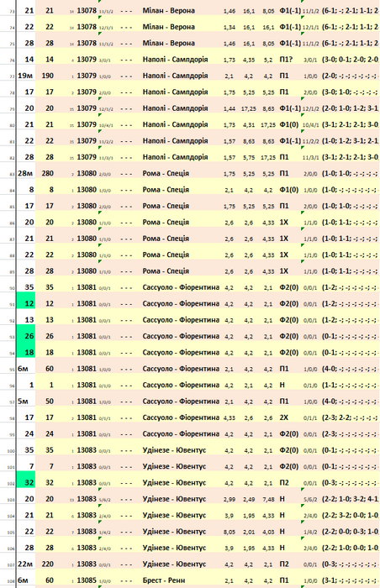The height and width of the screenshot is (588, 380).
Task: Select the score cell starting "(3-0; 0-1; 2-0"
Action: click(350, 60)
